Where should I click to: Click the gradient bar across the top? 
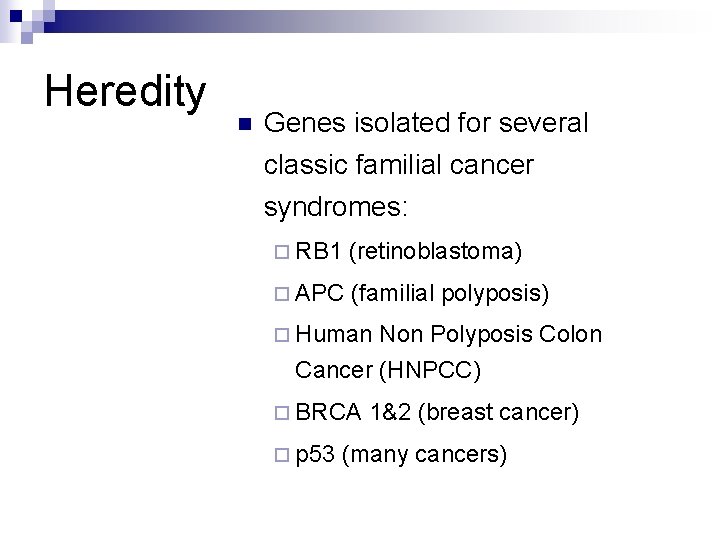tap(400, 18)
